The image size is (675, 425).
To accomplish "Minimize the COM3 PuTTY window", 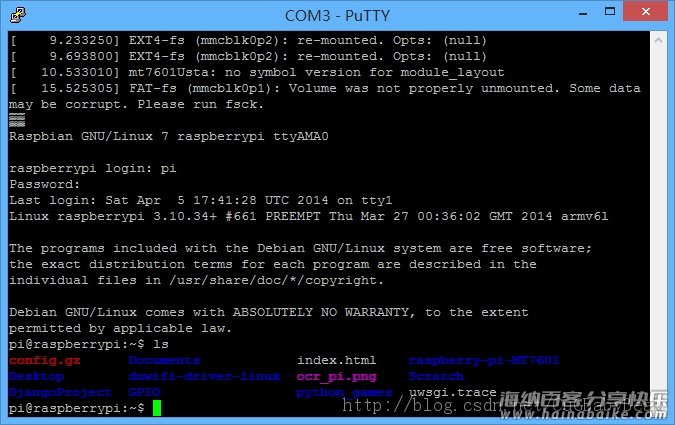I will click(x=583, y=13).
